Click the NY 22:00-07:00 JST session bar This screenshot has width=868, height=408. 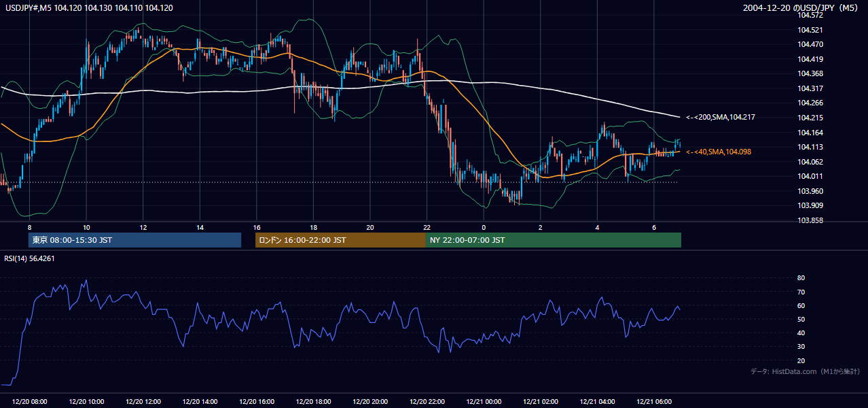pyautogui.click(x=554, y=240)
